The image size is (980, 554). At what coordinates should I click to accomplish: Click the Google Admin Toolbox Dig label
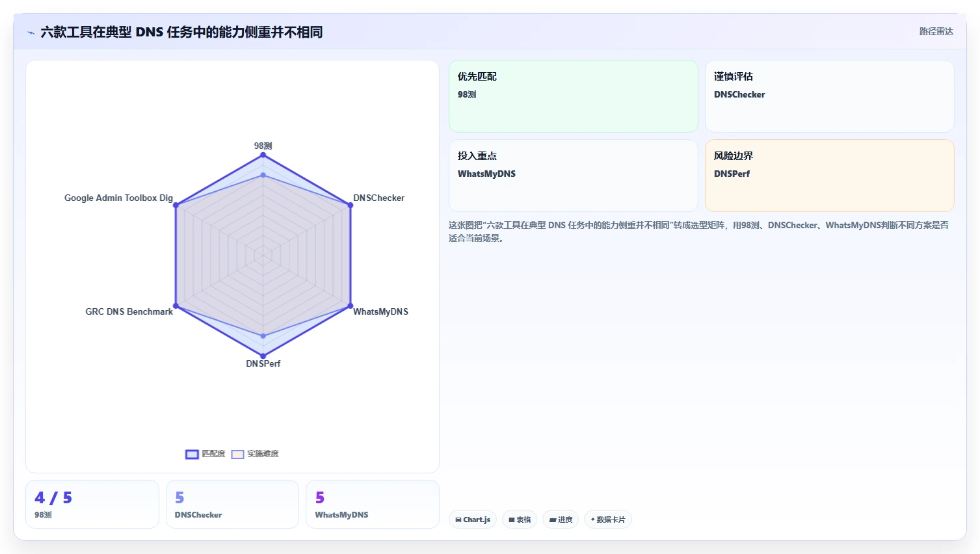[118, 198]
